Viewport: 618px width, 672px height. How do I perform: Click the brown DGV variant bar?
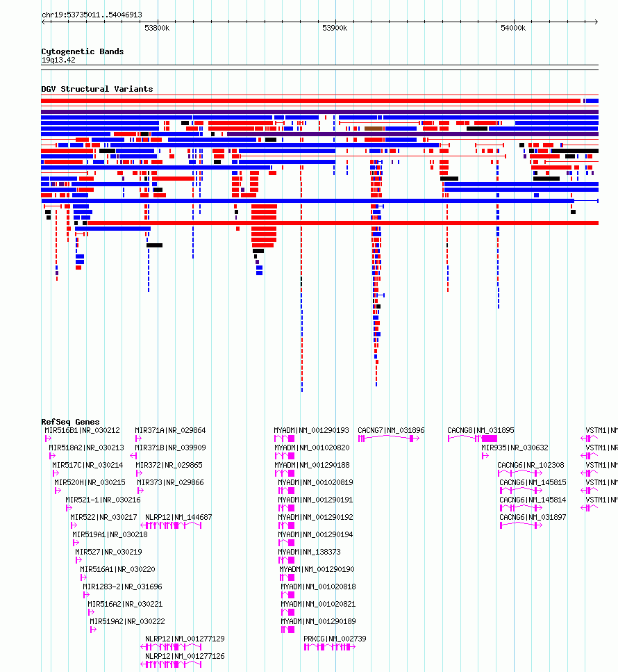(374, 129)
